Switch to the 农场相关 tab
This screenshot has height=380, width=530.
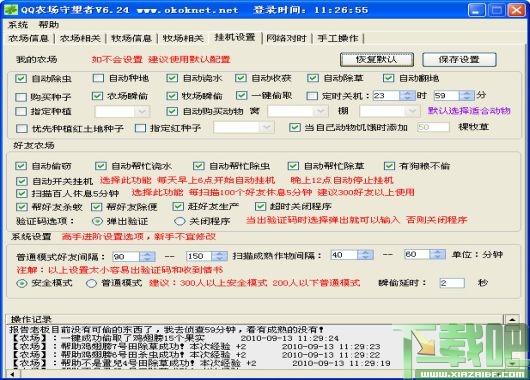click(x=80, y=39)
